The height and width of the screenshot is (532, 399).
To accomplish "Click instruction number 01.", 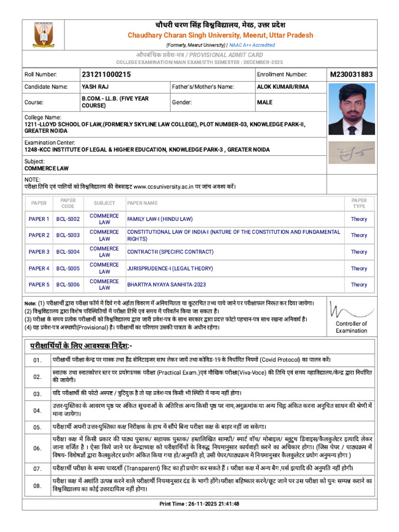I will tap(37, 360).
